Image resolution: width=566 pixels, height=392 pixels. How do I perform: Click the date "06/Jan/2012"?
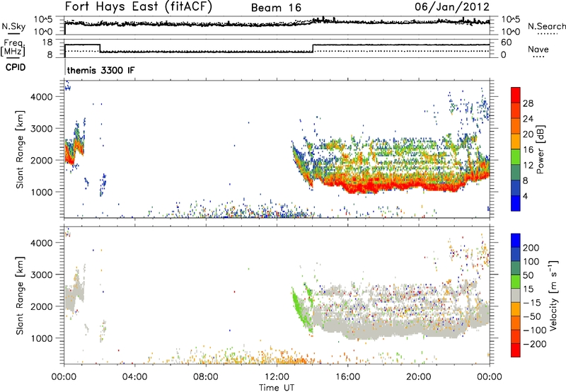click(452, 7)
